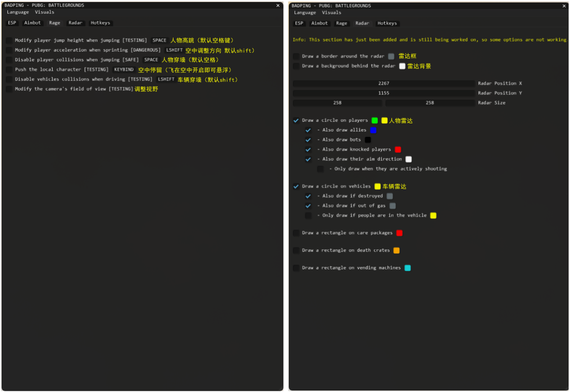Enable Modify player jump height checkbox
The image size is (570, 392).
[9, 40]
